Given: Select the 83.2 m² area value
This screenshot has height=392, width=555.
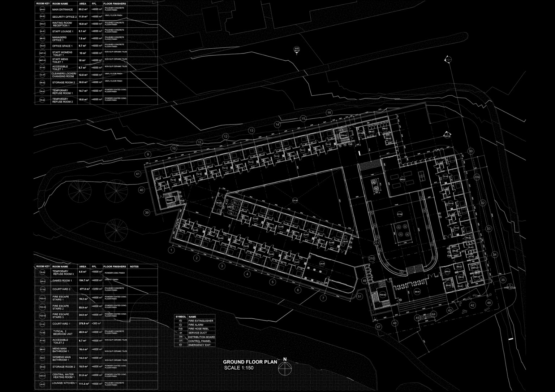Looking at the screenshot, I should tap(83, 9).
